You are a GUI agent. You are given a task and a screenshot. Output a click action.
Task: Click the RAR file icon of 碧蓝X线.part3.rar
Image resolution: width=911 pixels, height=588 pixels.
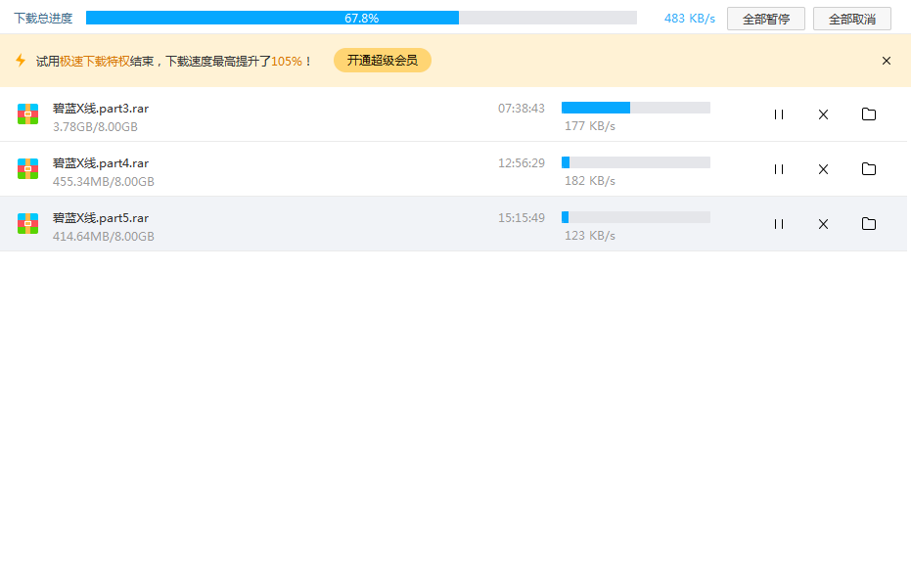[x=27, y=113]
